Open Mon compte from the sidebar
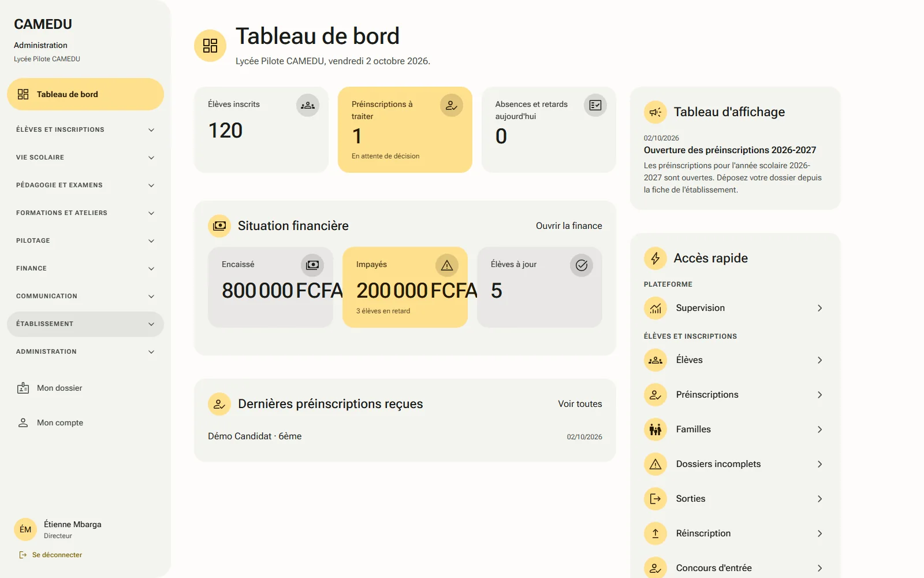 point(85,423)
